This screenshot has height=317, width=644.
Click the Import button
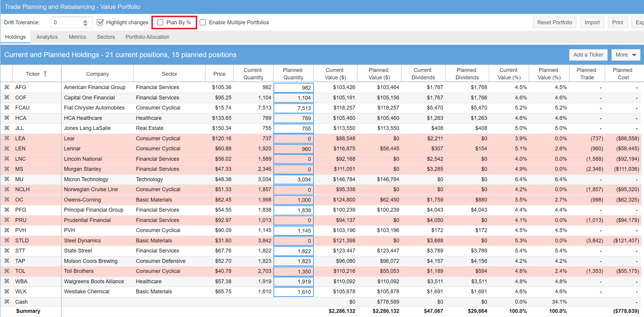tap(592, 22)
